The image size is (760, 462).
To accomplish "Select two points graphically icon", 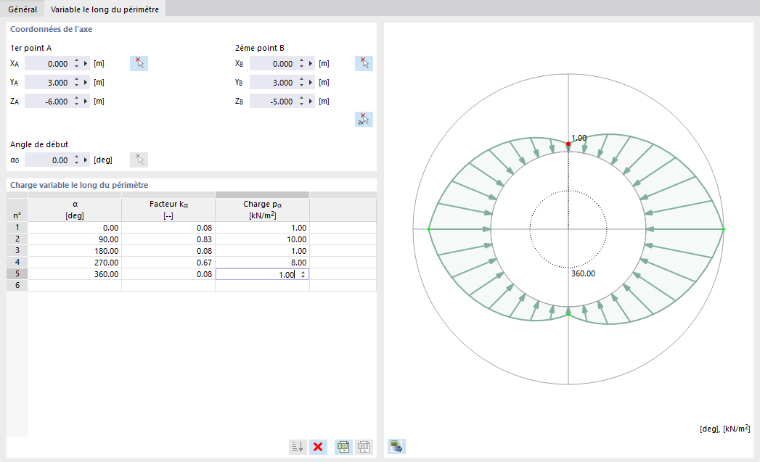I will (364, 119).
